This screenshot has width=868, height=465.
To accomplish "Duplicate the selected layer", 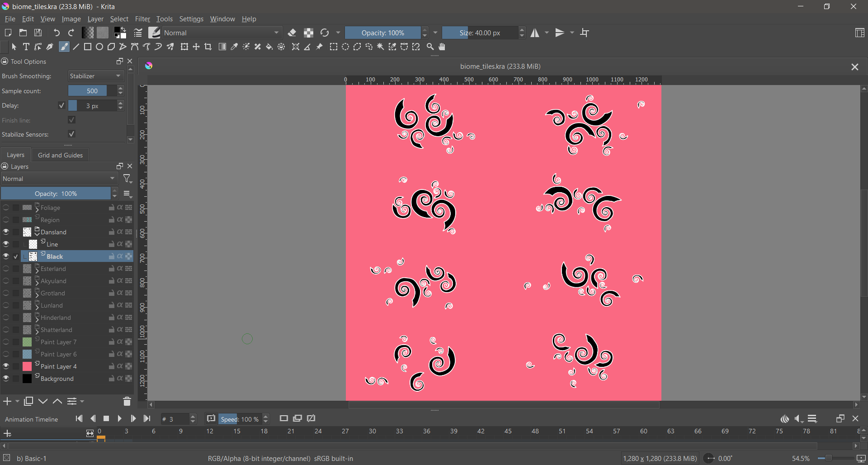I will (28, 401).
